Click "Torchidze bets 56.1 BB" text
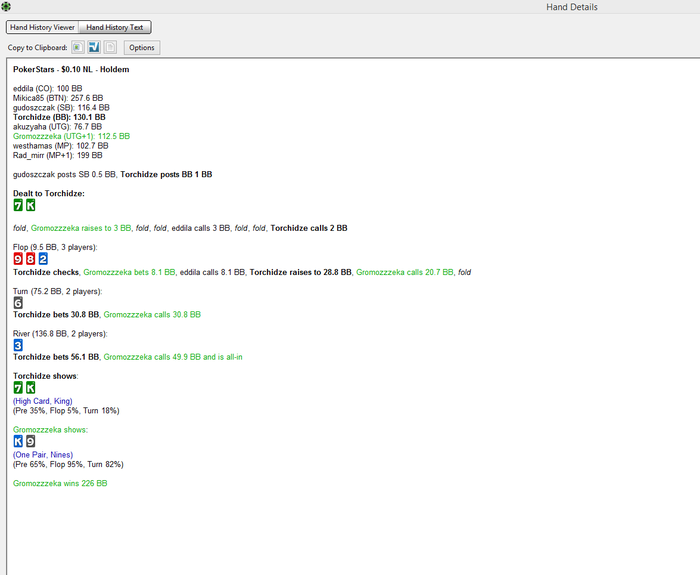 pyautogui.click(x=56, y=357)
